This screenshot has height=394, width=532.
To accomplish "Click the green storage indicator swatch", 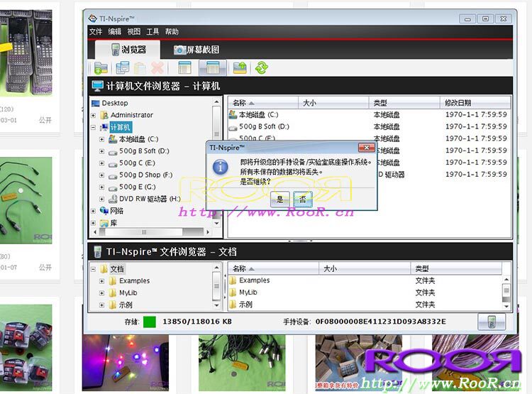I will pyautogui.click(x=150, y=322).
